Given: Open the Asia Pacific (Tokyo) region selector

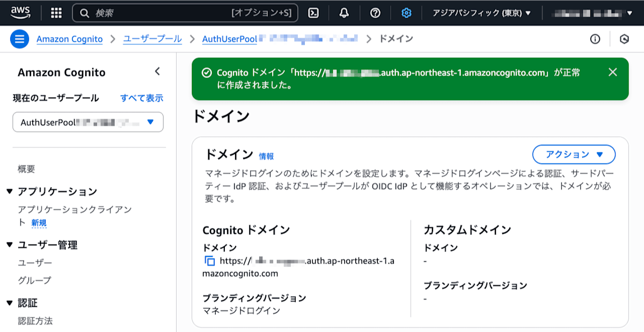Looking at the screenshot, I should [481, 13].
